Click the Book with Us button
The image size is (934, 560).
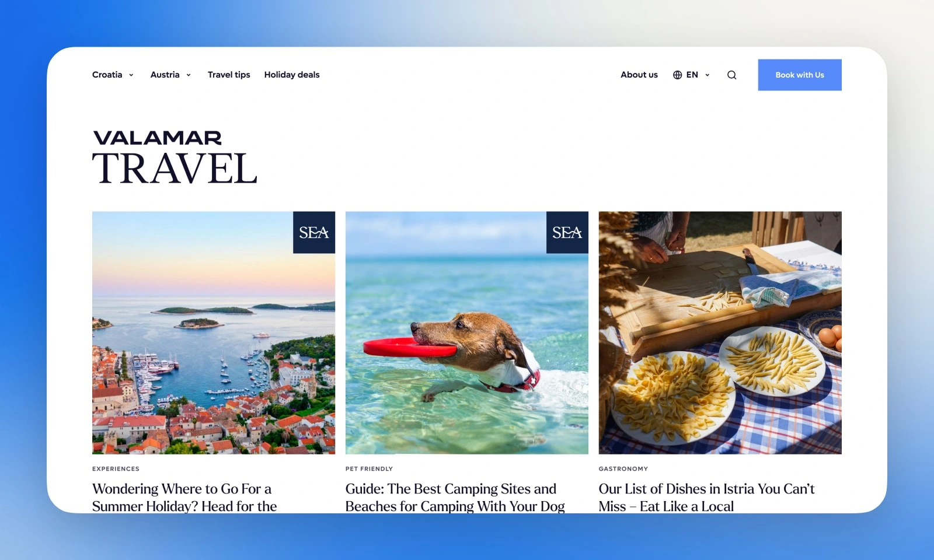coord(800,75)
